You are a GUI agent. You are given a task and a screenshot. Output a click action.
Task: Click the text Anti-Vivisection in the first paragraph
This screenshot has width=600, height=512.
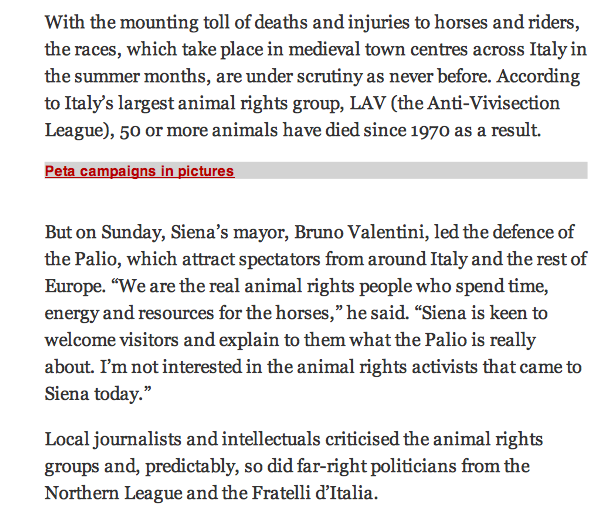tap(494, 103)
